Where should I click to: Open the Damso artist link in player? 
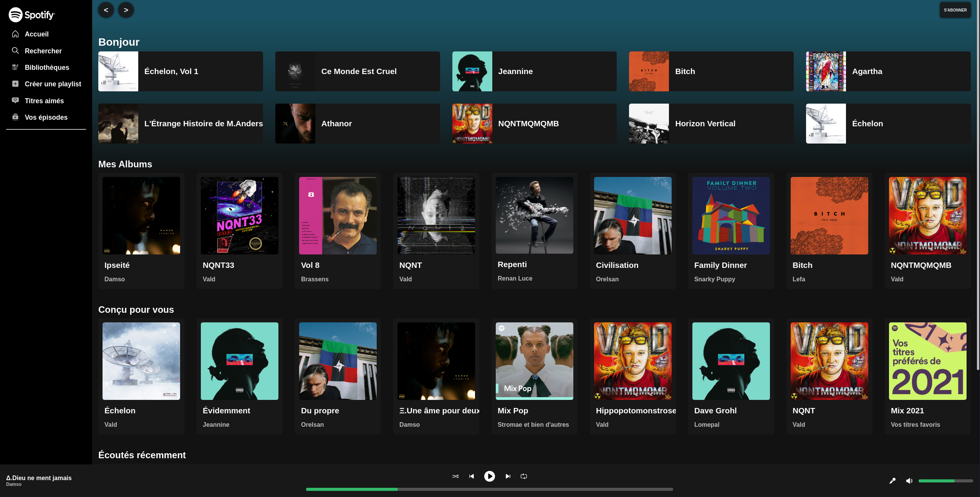13,484
